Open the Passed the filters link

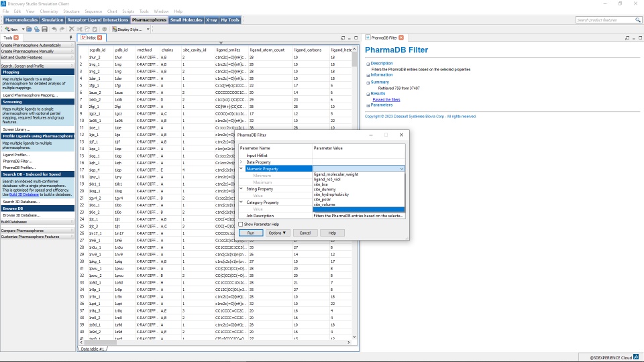click(386, 99)
